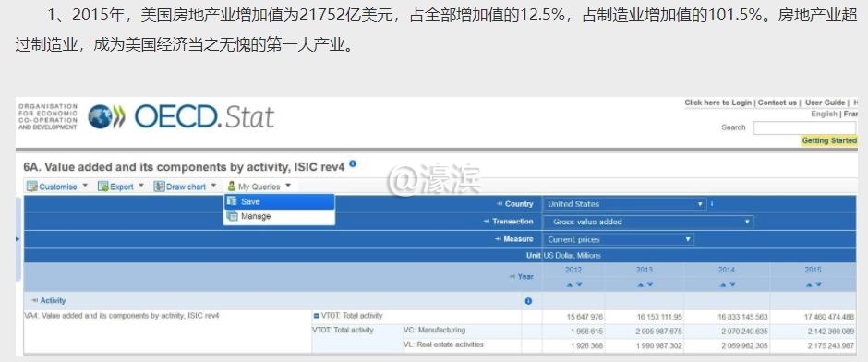Open the info icon beside dataset title
The height and width of the screenshot is (362, 868).
353,164
